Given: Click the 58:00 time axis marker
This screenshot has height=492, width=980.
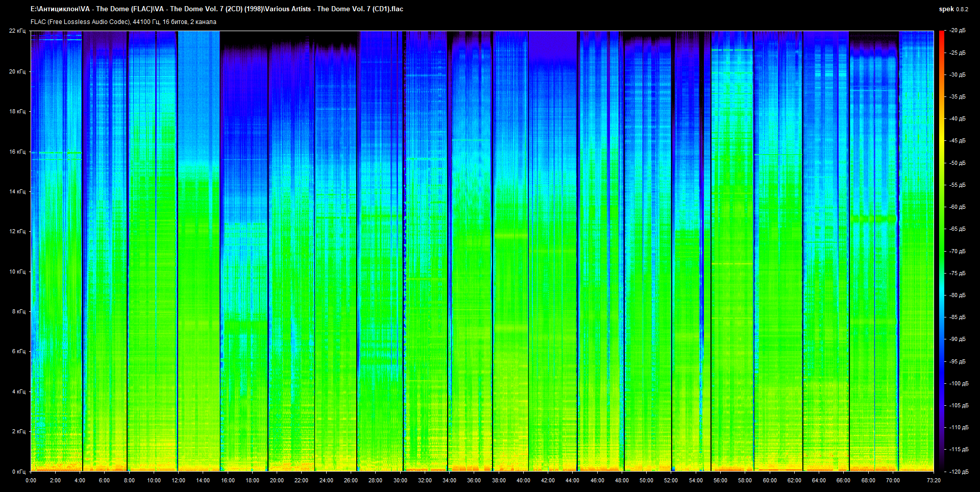Looking at the screenshot, I should click(745, 480).
